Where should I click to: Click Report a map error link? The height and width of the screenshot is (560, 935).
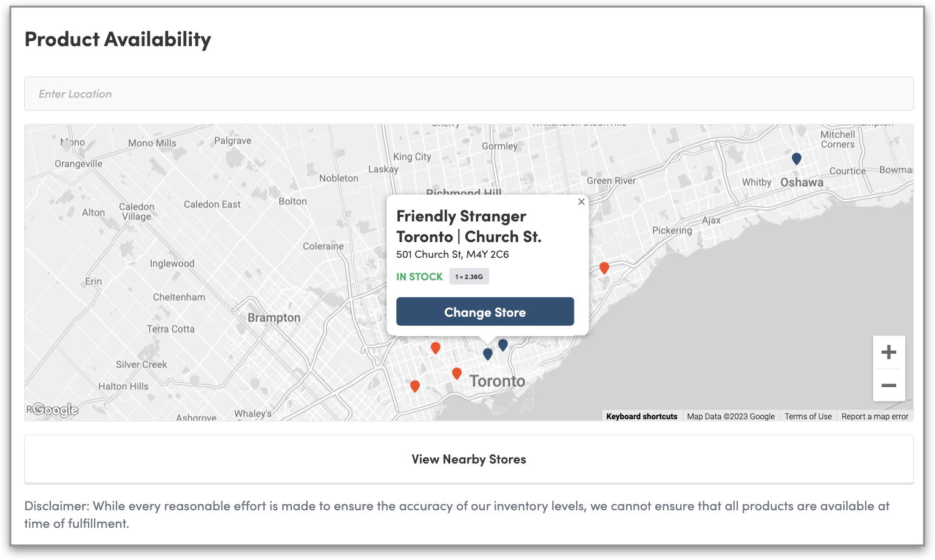click(874, 416)
